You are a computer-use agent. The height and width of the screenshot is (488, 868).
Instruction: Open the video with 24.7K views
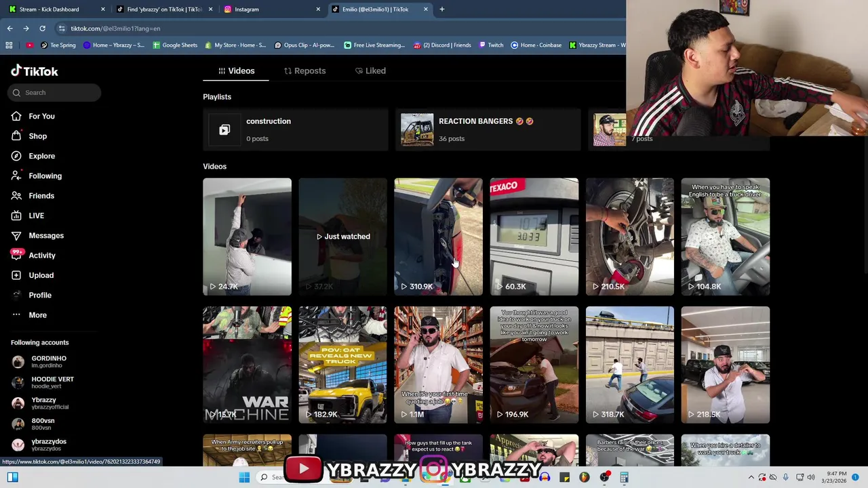point(247,237)
